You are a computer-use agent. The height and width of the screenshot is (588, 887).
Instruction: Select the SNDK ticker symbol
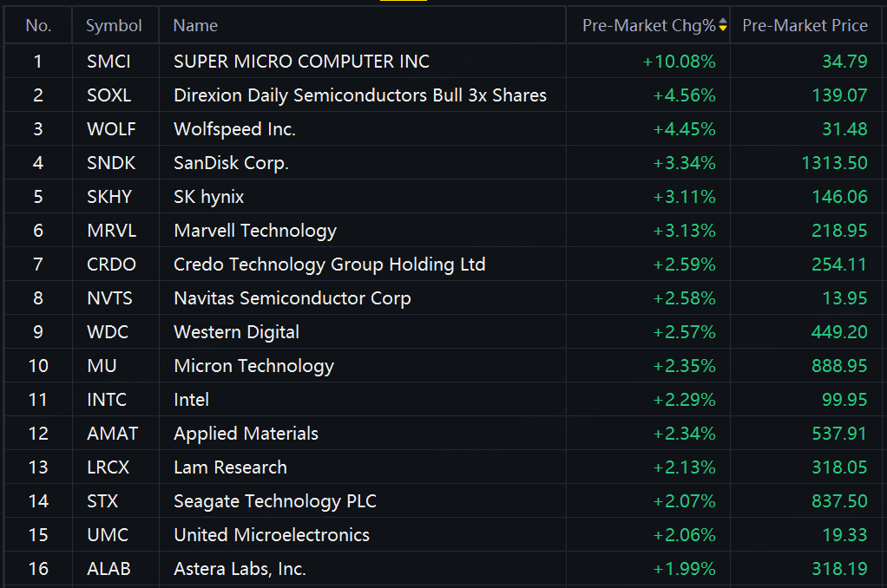tap(111, 163)
